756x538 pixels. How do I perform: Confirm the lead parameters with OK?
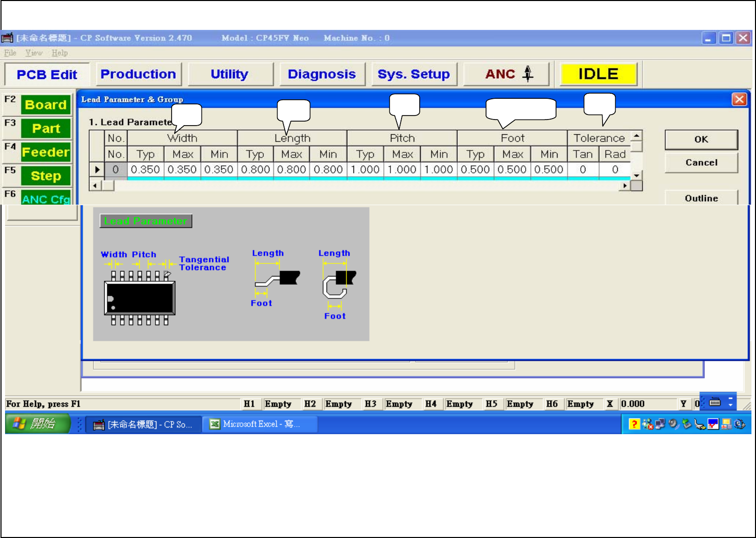701,139
